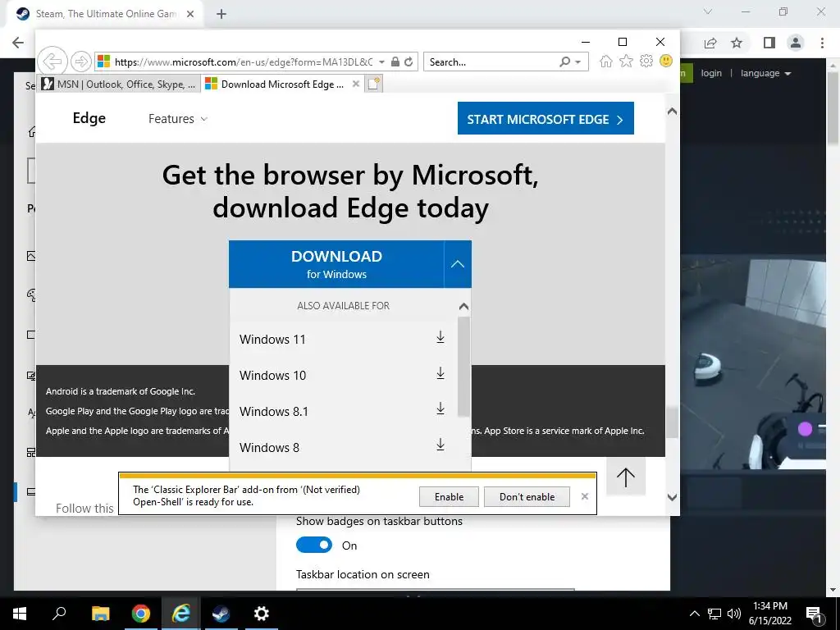This screenshot has height=630, width=840.
Task: Open a new tab in Internet Explorer
Action: (x=374, y=84)
